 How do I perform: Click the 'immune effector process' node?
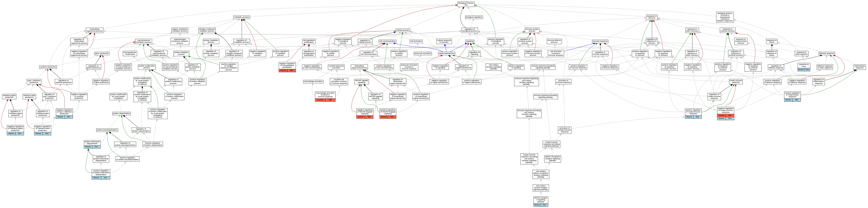point(554,41)
